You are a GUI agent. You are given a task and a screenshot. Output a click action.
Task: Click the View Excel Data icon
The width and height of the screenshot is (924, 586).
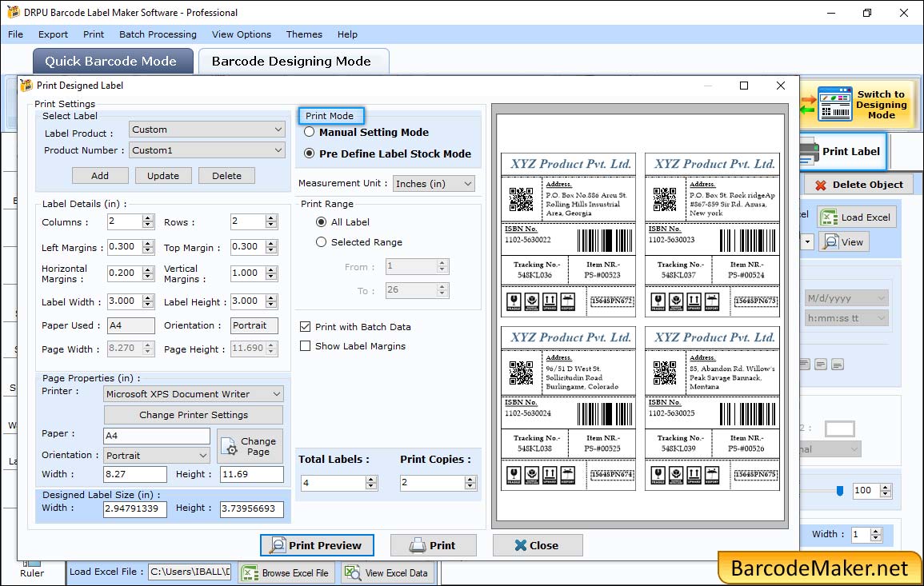tap(352, 572)
